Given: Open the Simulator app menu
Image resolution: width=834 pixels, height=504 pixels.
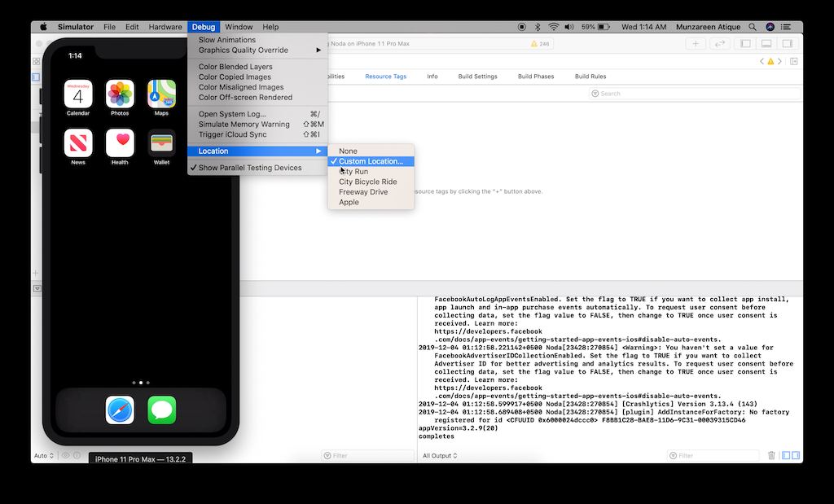Looking at the screenshot, I should coord(76,27).
